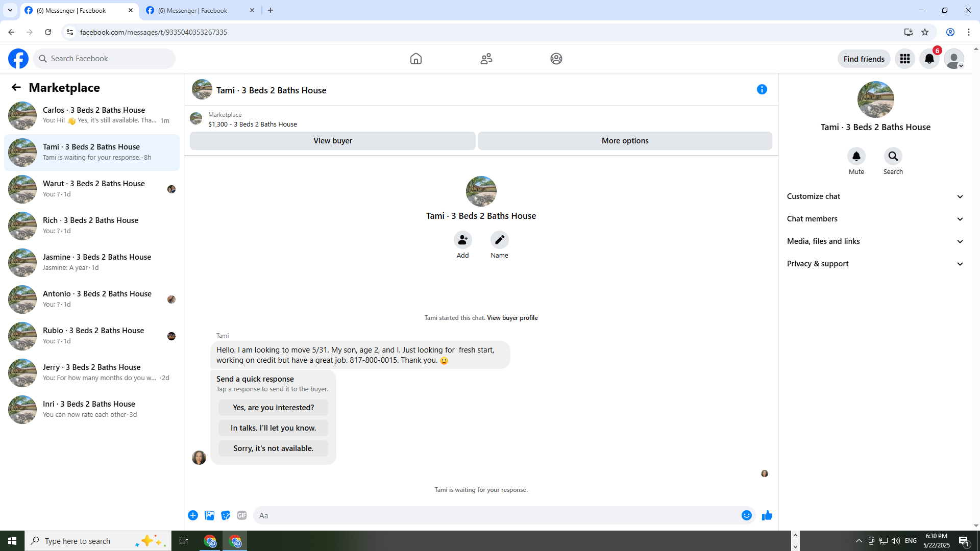Click the Name edit pencil icon
The width and height of the screenshot is (980, 551).
(x=500, y=240)
